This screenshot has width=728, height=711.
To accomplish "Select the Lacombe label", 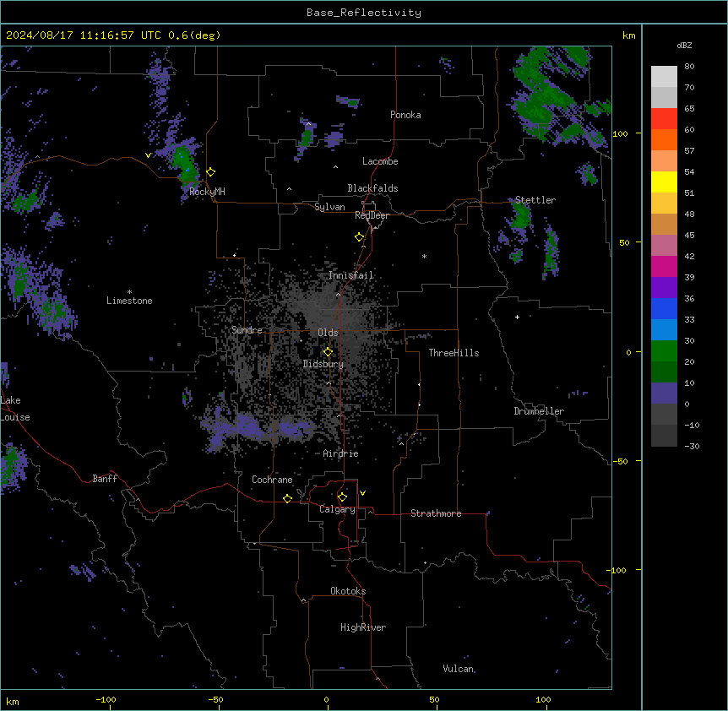I will point(380,161).
